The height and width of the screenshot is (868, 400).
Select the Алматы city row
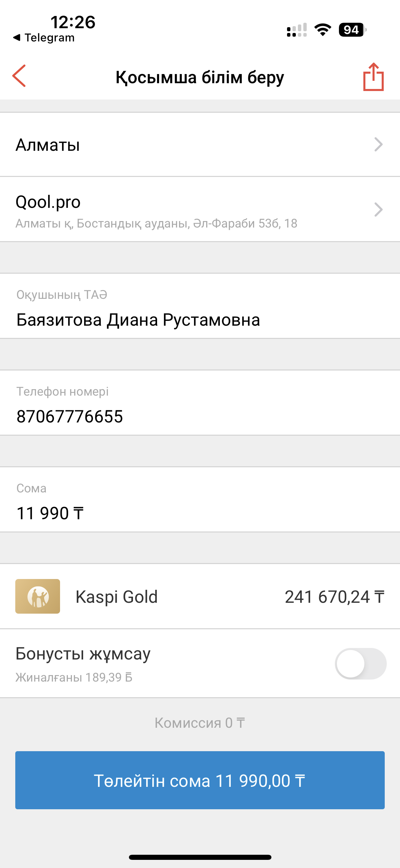pos(190,144)
